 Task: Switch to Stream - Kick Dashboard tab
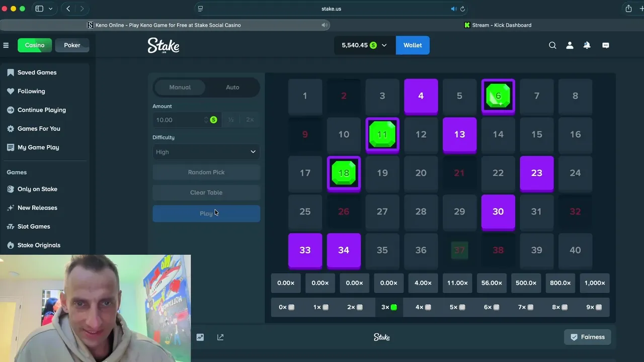pyautogui.click(x=498, y=25)
